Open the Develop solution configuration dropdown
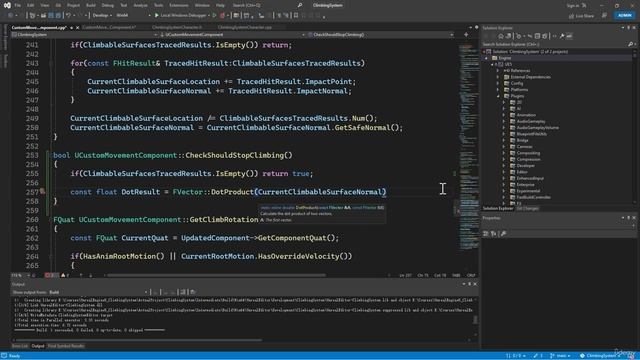The image size is (640, 360). point(102,16)
